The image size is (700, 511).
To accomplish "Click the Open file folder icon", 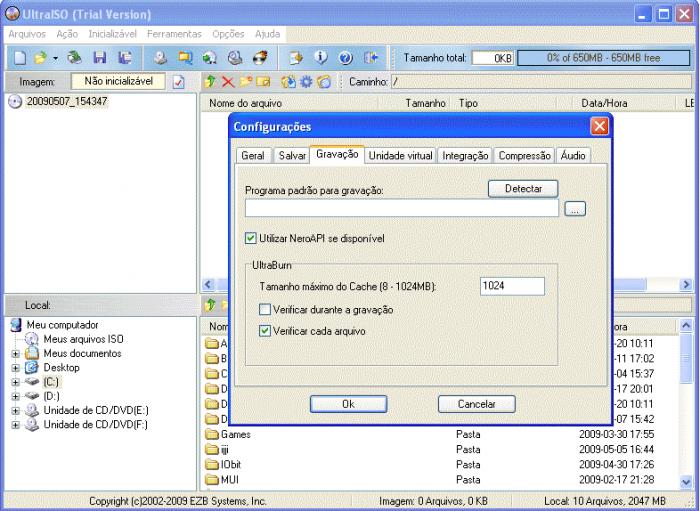I will (x=40, y=58).
